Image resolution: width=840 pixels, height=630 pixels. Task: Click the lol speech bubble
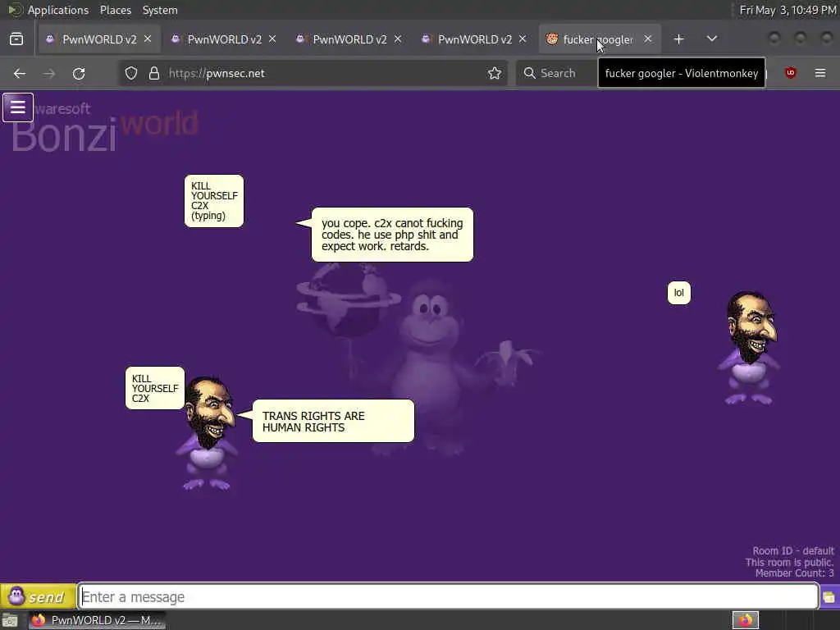pos(678,293)
